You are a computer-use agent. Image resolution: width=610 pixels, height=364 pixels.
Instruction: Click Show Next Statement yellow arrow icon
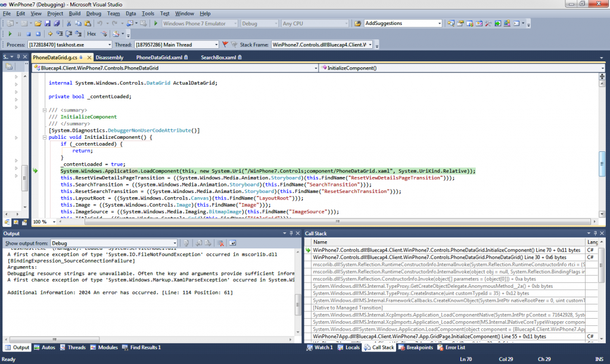click(50, 34)
